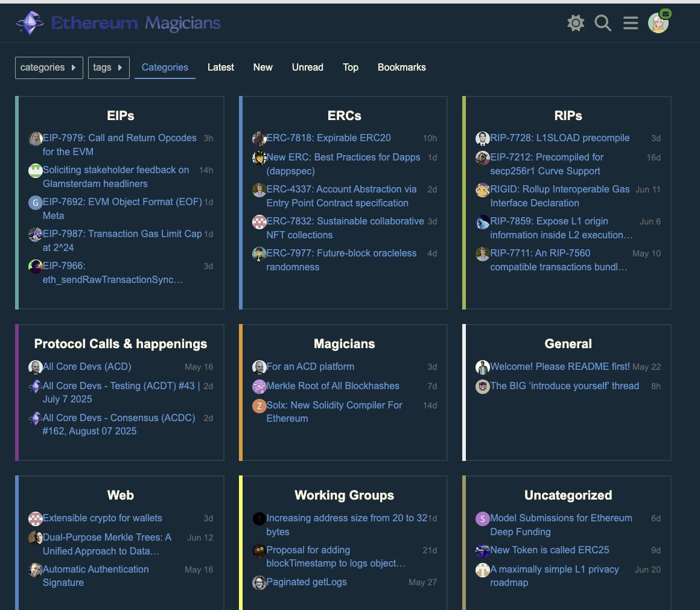This screenshot has width=700, height=610.
Task: Open topic RIP-7728: L1SLOAD precompile
Action: (x=560, y=138)
